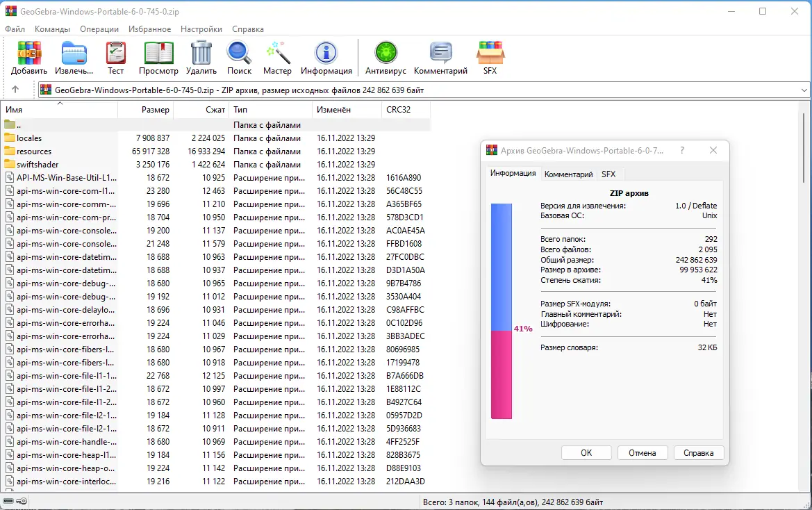The width and height of the screenshot is (812, 510).
Task: Open the Операции menu
Action: pyautogui.click(x=99, y=29)
